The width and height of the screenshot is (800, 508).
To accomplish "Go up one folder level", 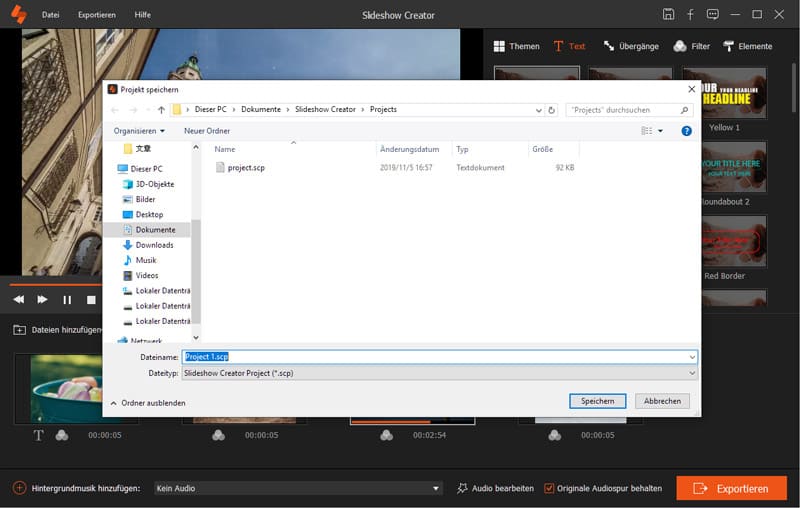I will tap(161, 109).
